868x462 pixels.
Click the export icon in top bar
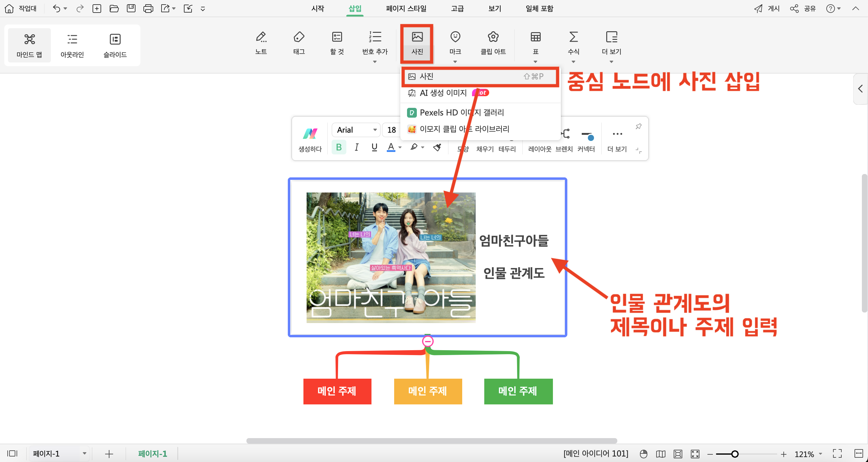coord(165,8)
